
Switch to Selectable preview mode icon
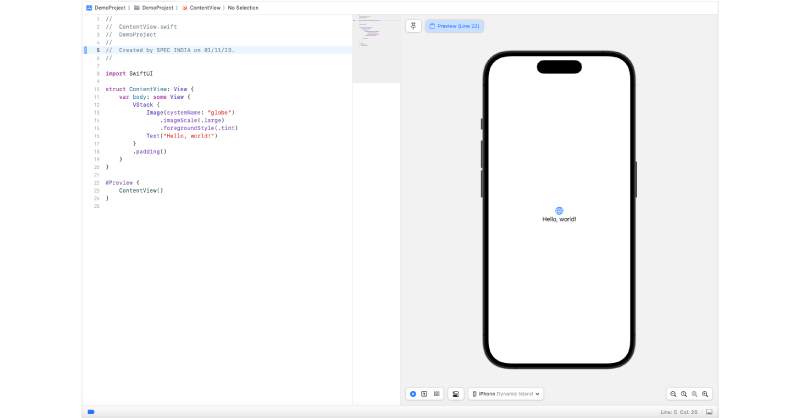[424, 394]
